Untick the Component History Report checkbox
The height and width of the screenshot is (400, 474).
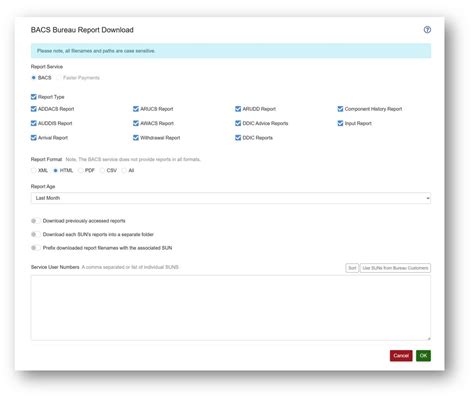[340, 109]
